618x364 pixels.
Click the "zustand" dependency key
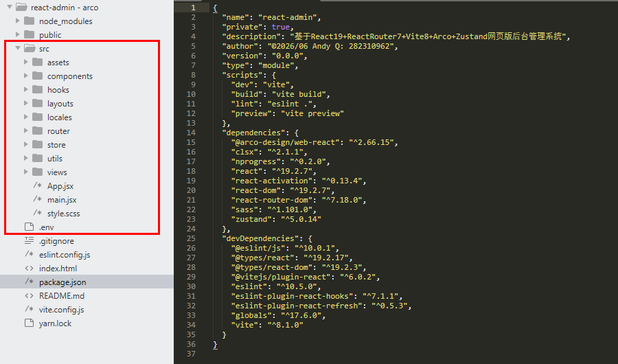251,219
